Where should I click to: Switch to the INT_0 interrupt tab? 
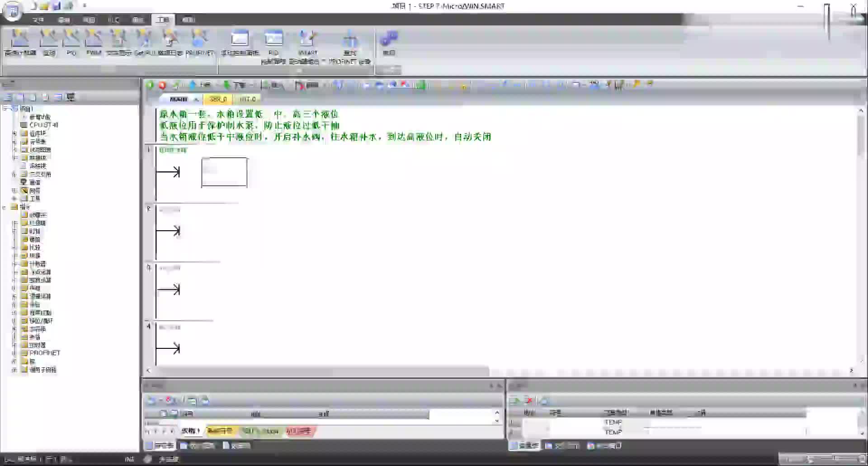(x=248, y=99)
